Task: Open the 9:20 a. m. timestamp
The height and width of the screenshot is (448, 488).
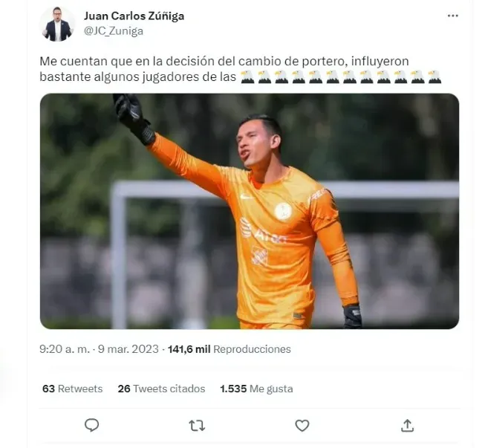Action: [x=65, y=349]
